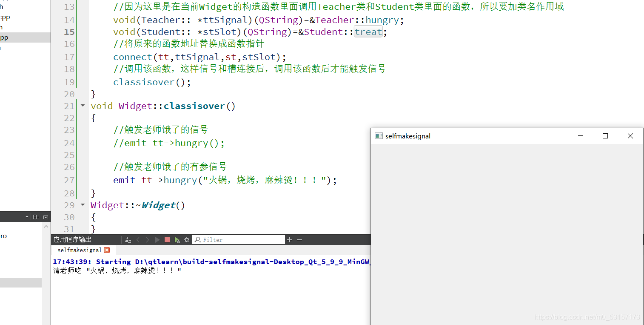The width and height of the screenshot is (644, 325).
Task: Go to next output tab arrow
Action: click(x=148, y=240)
